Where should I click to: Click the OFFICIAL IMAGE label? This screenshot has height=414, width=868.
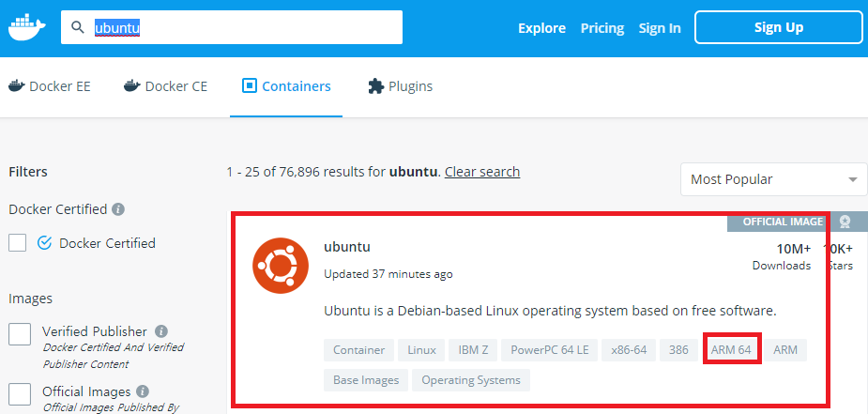783,222
